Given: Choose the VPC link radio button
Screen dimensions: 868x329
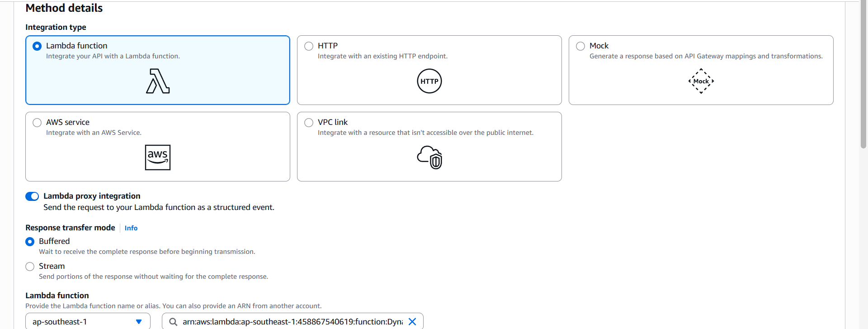Looking at the screenshot, I should pyautogui.click(x=309, y=123).
